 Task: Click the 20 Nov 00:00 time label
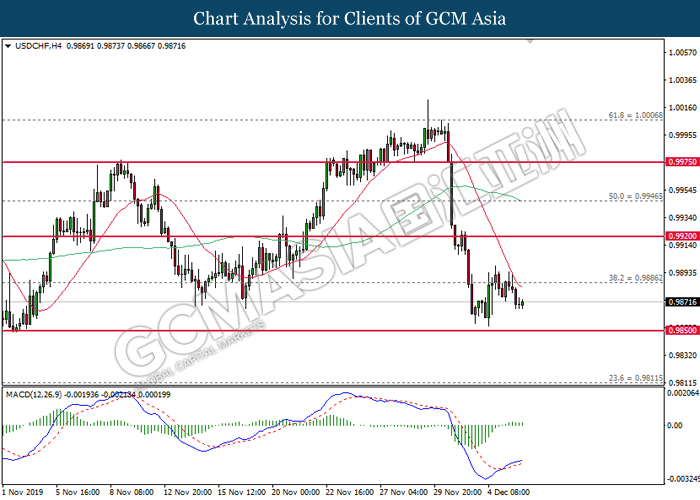tap(296, 492)
